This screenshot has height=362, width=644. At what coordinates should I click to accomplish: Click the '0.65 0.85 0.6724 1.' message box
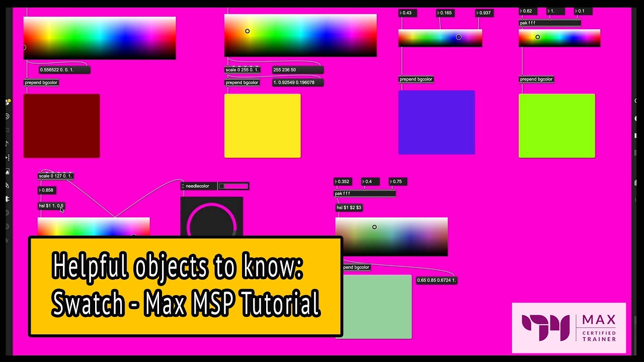(437, 280)
